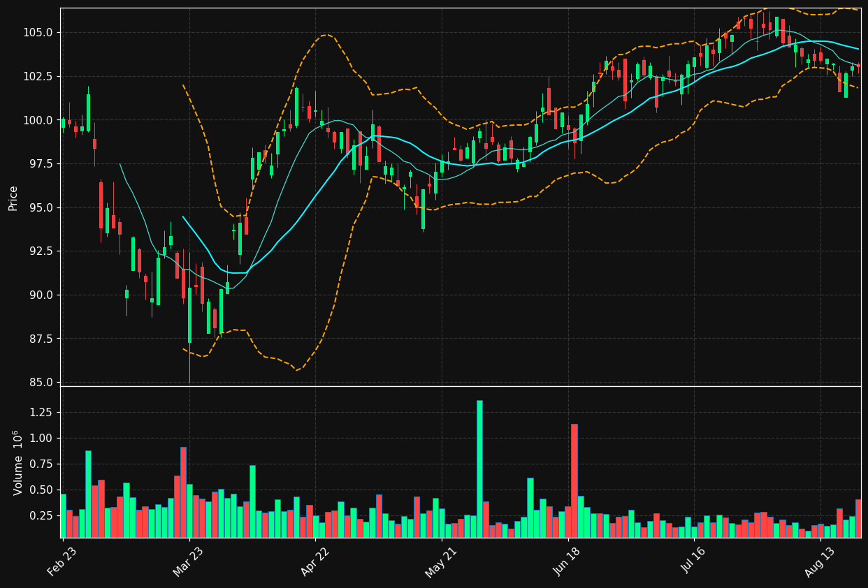Click the 0.75 volume axis tick label
Viewport: 868px width, 588px height.
pyautogui.click(x=42, y=464)
